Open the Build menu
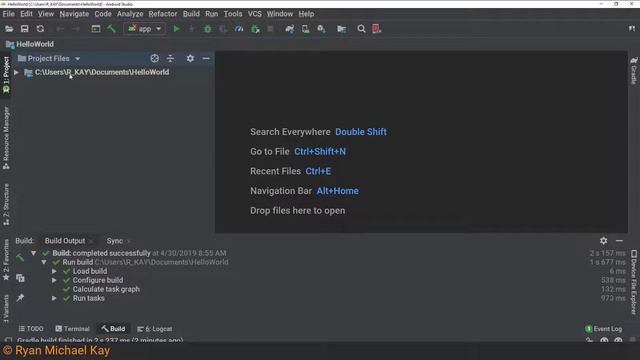 [x=191, y=14]
